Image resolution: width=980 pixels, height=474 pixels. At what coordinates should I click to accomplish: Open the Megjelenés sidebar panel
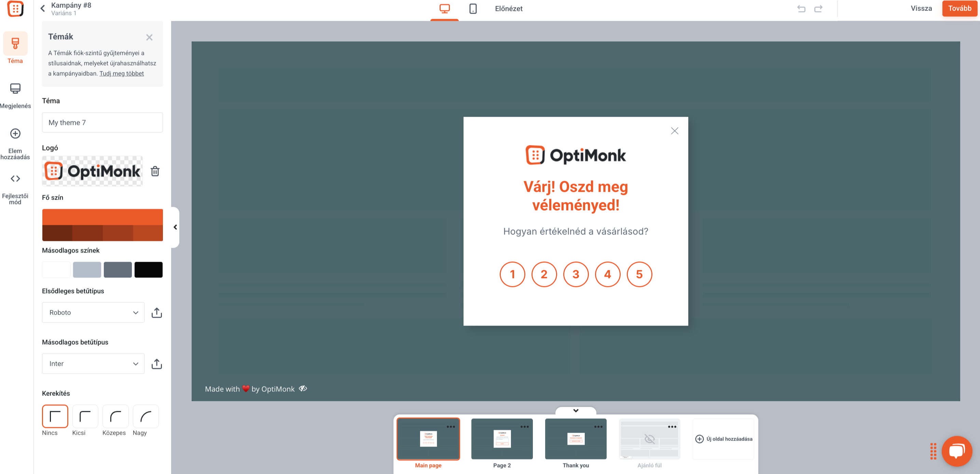point(15,96)
